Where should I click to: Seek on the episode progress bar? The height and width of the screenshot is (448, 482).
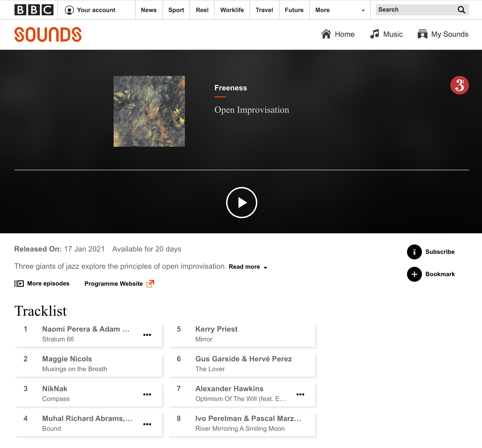(241, 170)
